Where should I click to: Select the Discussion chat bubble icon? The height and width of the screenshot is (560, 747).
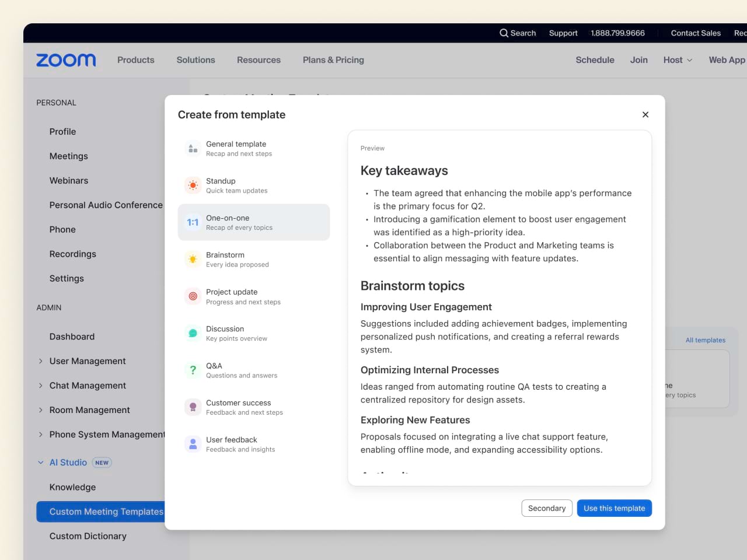click(x=193, y=333)
